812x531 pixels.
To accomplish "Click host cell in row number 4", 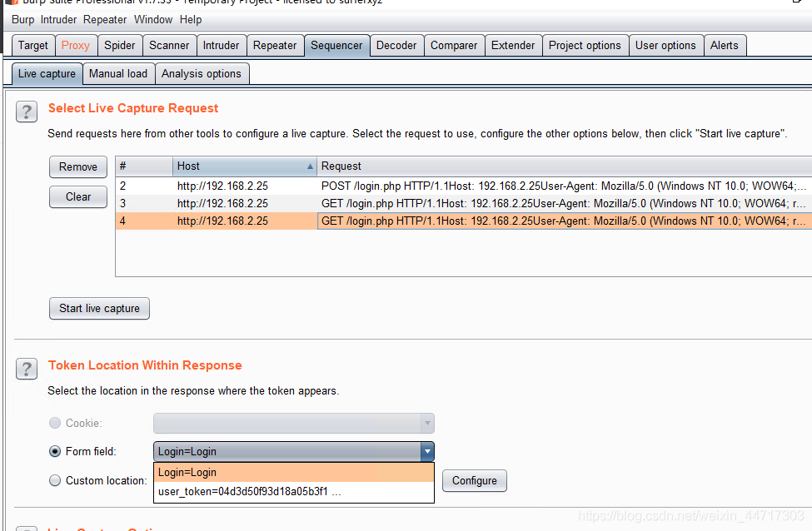I will click(244, 221).
